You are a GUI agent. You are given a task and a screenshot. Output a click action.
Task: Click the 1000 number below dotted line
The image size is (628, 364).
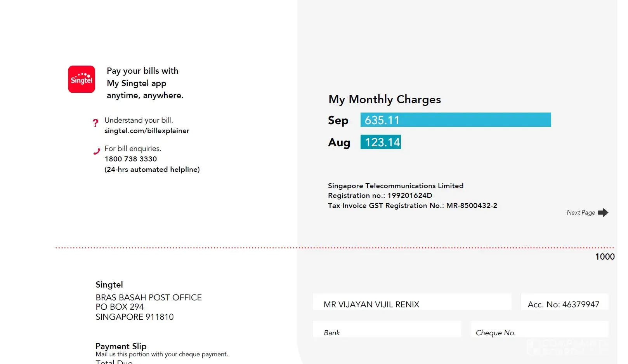pos(605,257)
